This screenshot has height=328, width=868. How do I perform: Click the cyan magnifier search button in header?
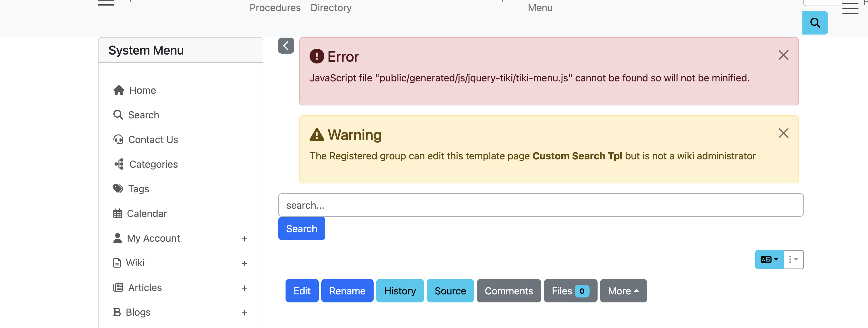[815, 23]
